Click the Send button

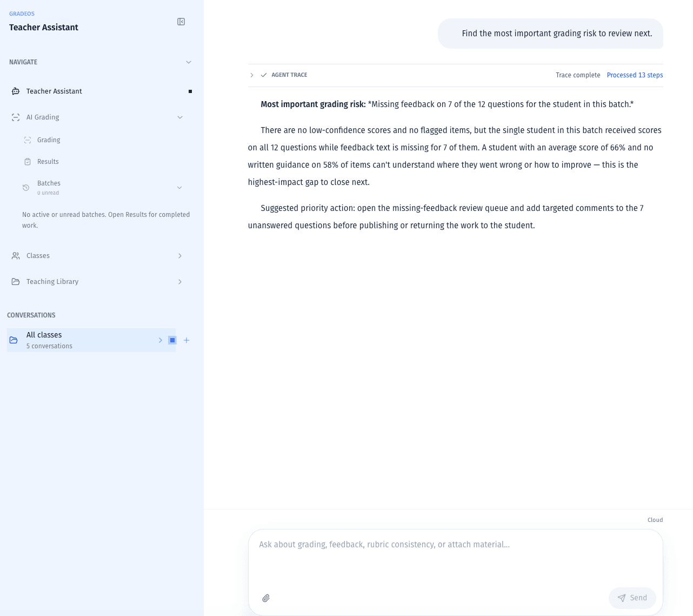pyautogui.click(x=632, y=598)
